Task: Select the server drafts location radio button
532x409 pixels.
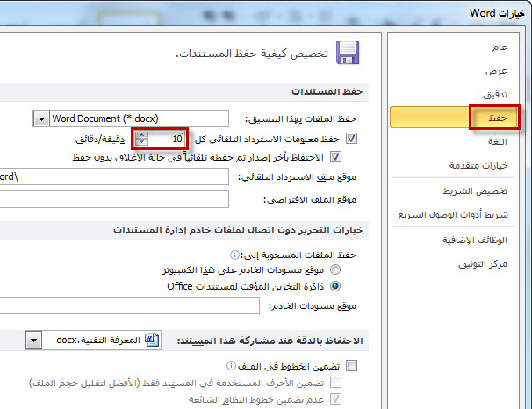Action: tap(335, 270)
